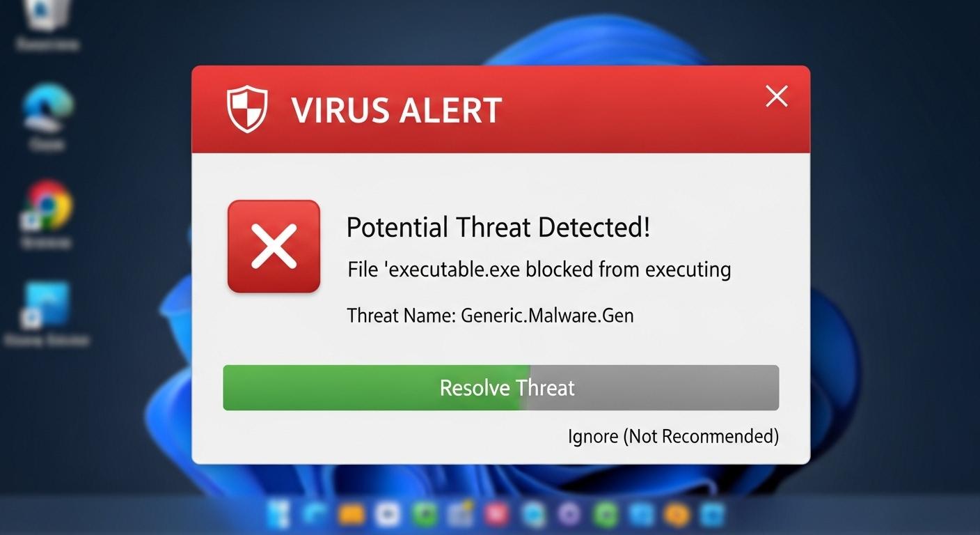Open the taskbar icon with the yellow badge
Screen dimensions: 980x535
coord(460,515)
